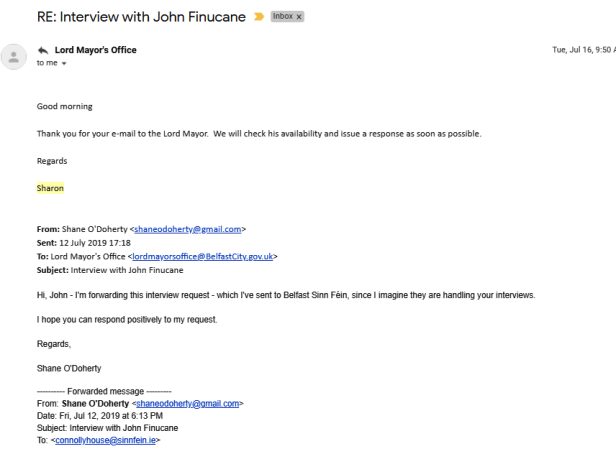Image resolution: width=616 pixels, height=454 pixels.
Task: Expand the "to me" recipient details arrow
Action: pos(65,63)
